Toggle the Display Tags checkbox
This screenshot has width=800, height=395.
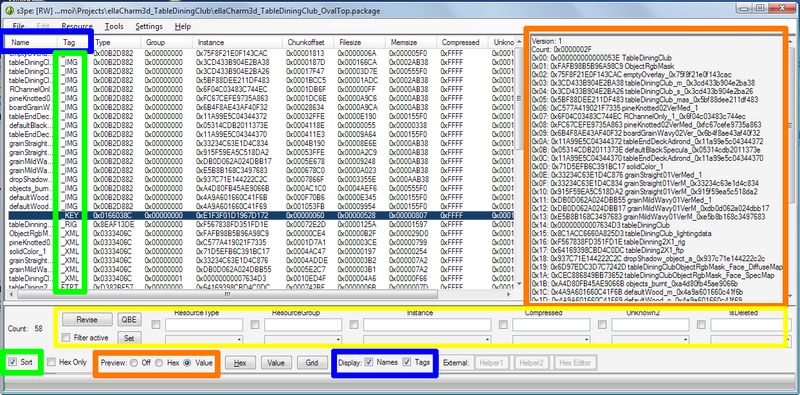[407, 362]
